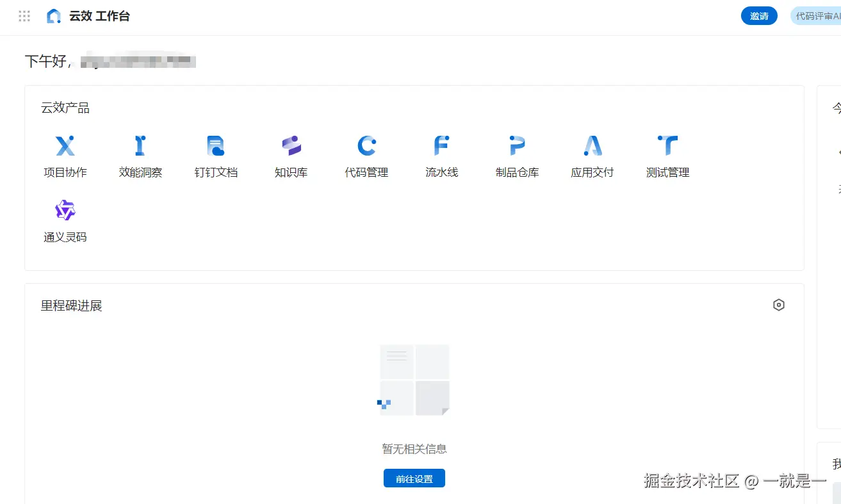The width and height of the screenshot is (841, 504).
Task: Click the 云效产品 section heading
Action: tap(65, 108)
